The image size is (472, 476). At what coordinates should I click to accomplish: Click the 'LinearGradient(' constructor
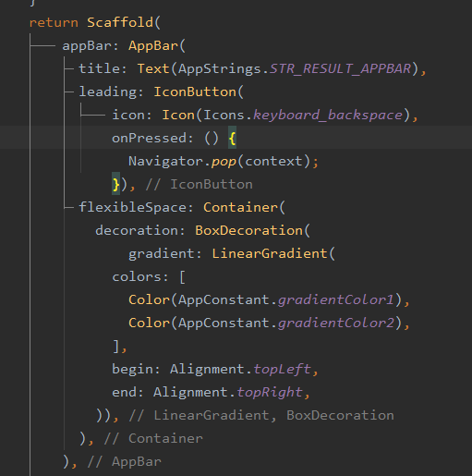(x=273, y=253)
